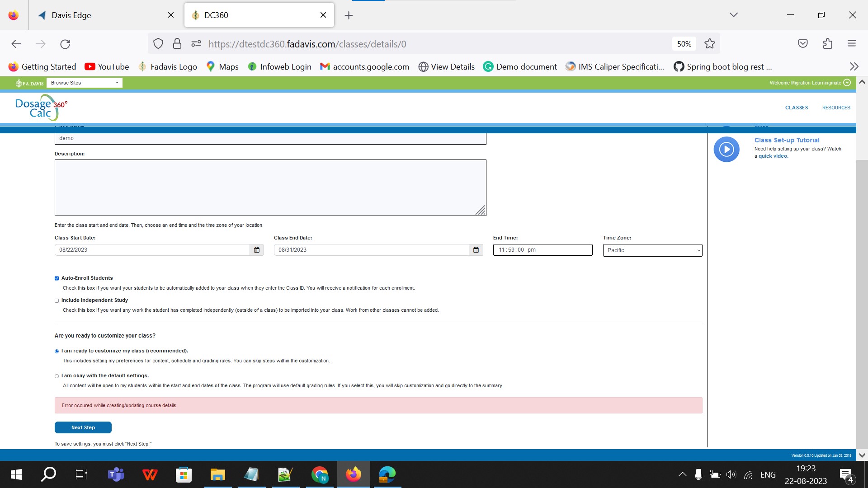Image resolution: width=868 pixels, height=488 pixels.
Task: Open Microsoft Teams from taskbar
Action: click(x=116, y=474)
